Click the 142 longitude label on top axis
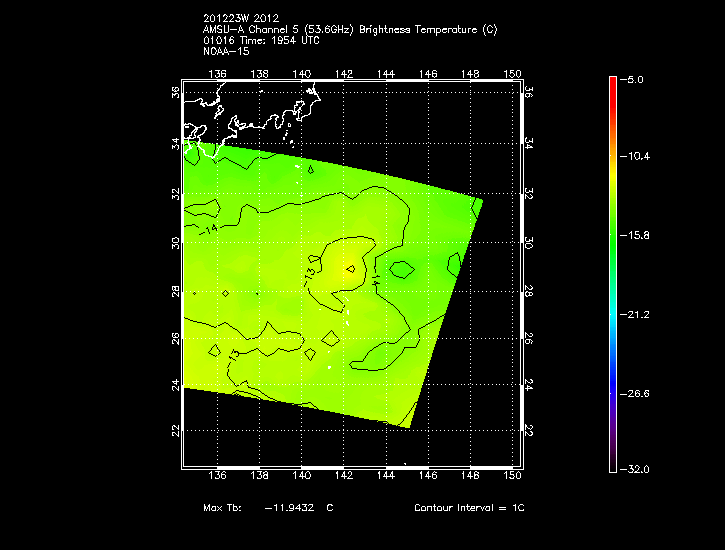This screenshot has height=550, width=725. pyautogui.click(x=343, y=73)
